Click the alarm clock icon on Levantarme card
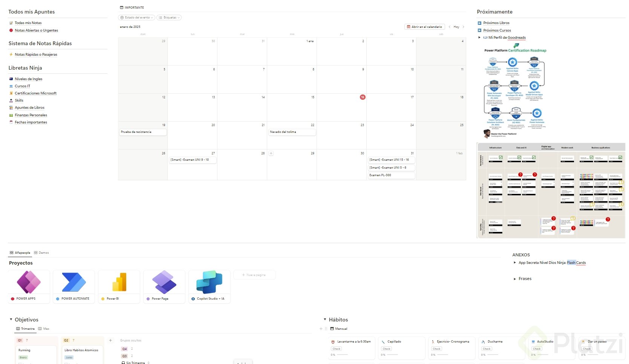 [333, 342]
